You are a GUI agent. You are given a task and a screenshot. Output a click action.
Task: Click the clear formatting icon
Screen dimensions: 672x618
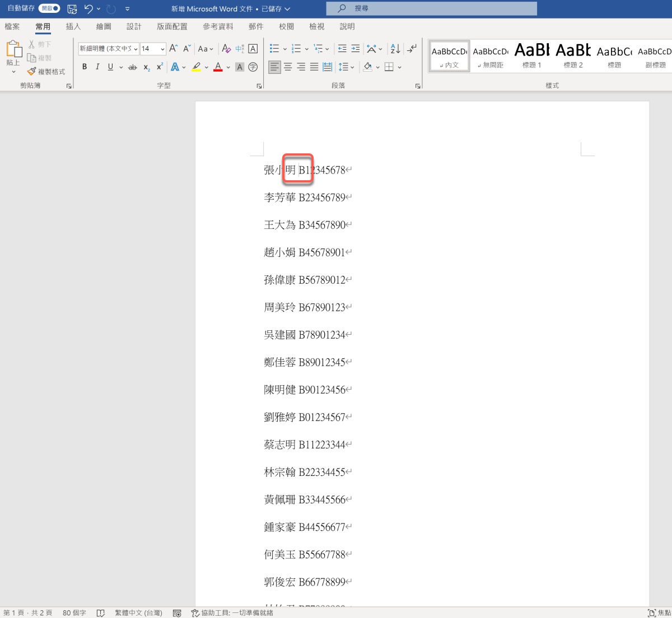[226, 49]
